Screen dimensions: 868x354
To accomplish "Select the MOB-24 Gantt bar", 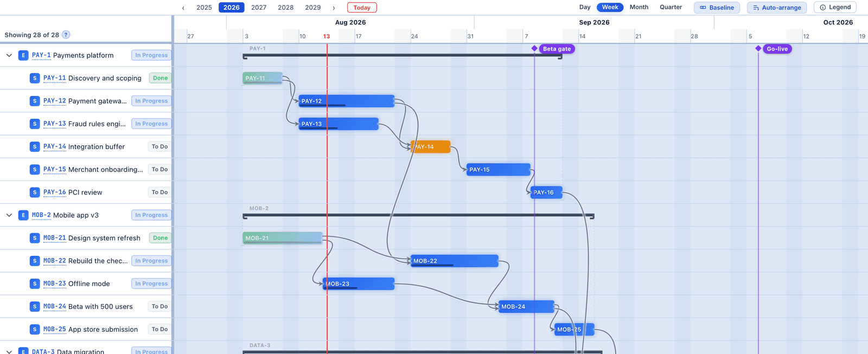I will click(x=527, y=306).
